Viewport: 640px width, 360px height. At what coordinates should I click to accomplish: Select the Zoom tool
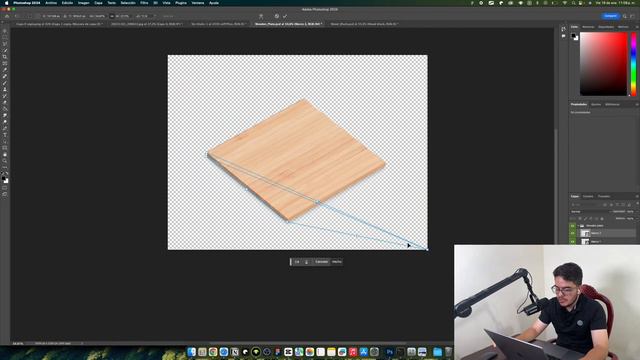point(5,161)
